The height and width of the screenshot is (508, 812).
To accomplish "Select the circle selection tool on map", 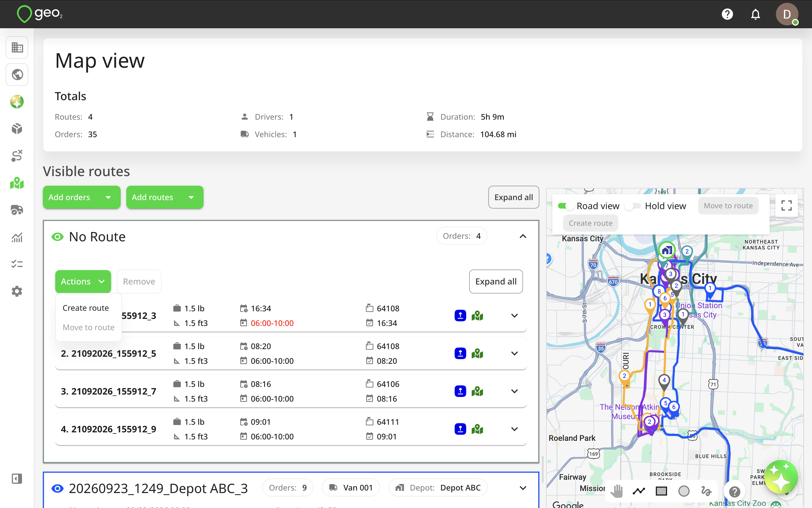I will (684, 491).
